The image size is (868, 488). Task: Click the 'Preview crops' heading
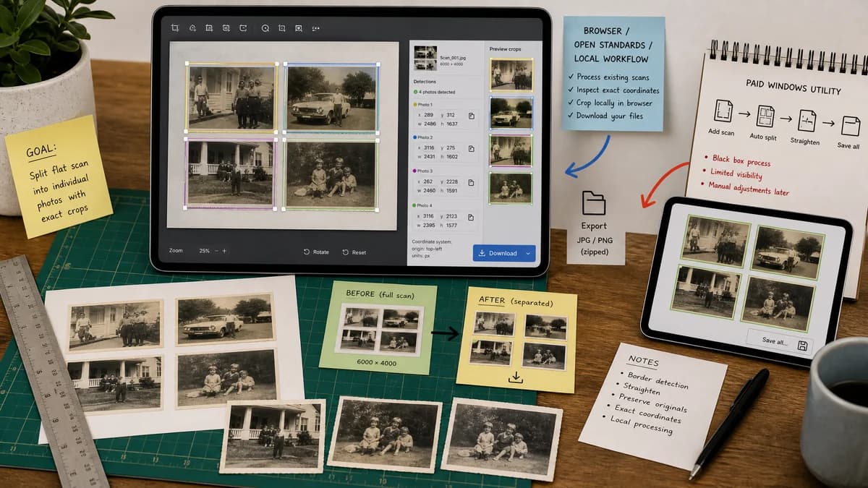tap(506, 49)
